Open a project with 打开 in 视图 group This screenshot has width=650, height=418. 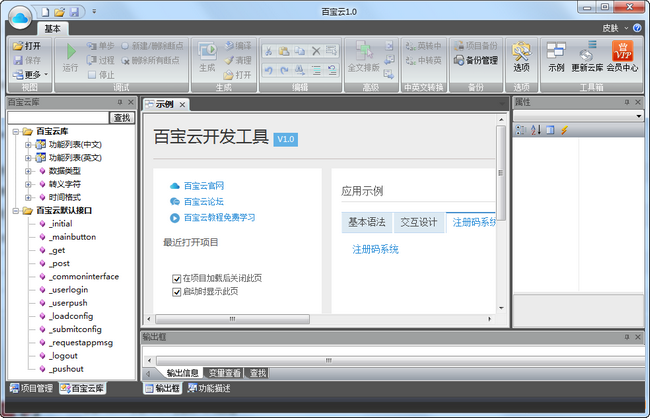point(27,46)
